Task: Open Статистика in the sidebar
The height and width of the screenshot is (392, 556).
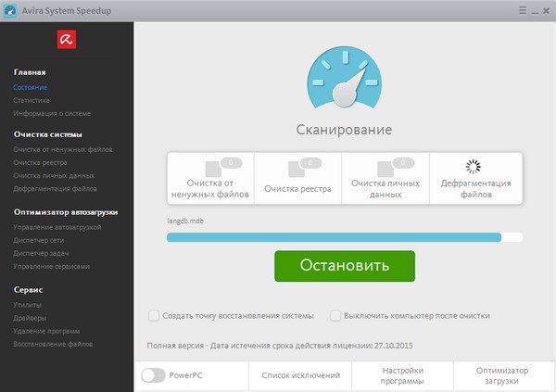Action: (x=32, y=100)
